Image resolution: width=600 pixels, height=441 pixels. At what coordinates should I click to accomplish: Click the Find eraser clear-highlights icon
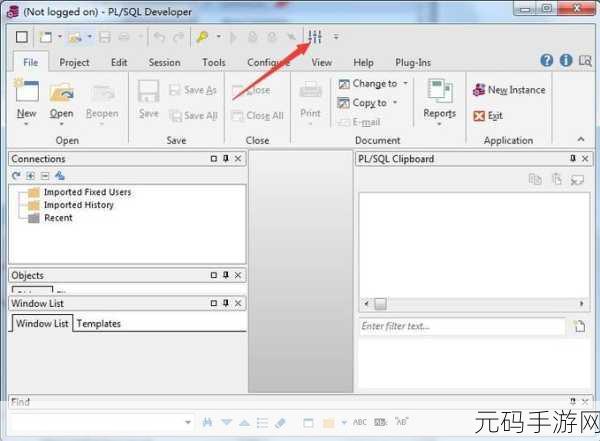280,423
